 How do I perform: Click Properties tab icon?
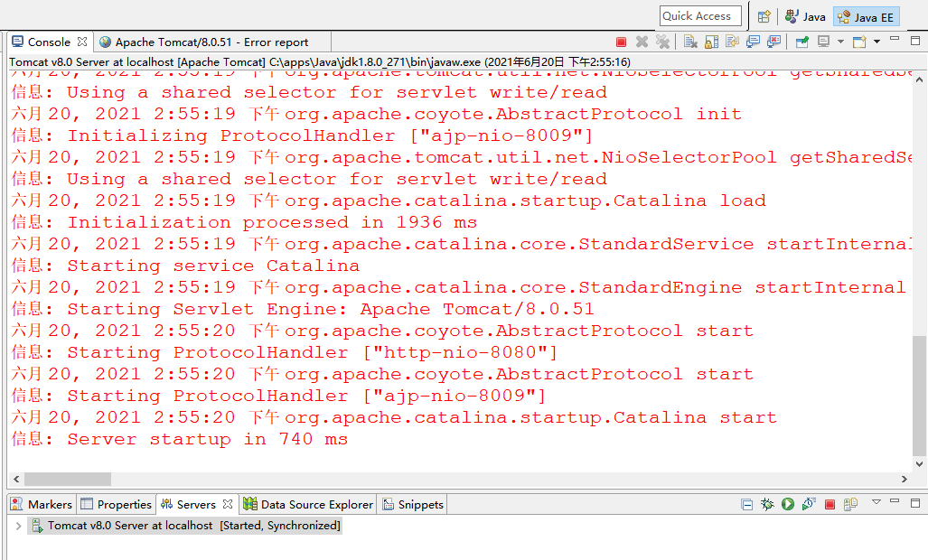(87, 504)
